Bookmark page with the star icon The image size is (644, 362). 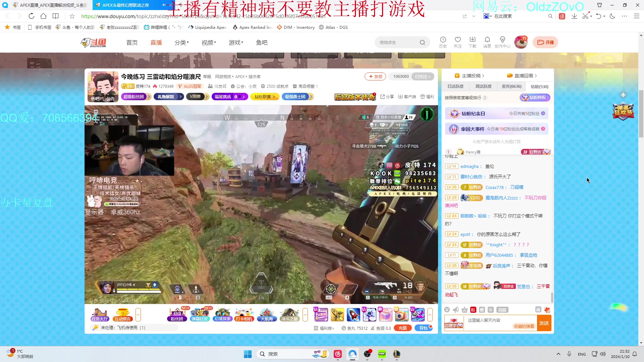tap(72, 16)
